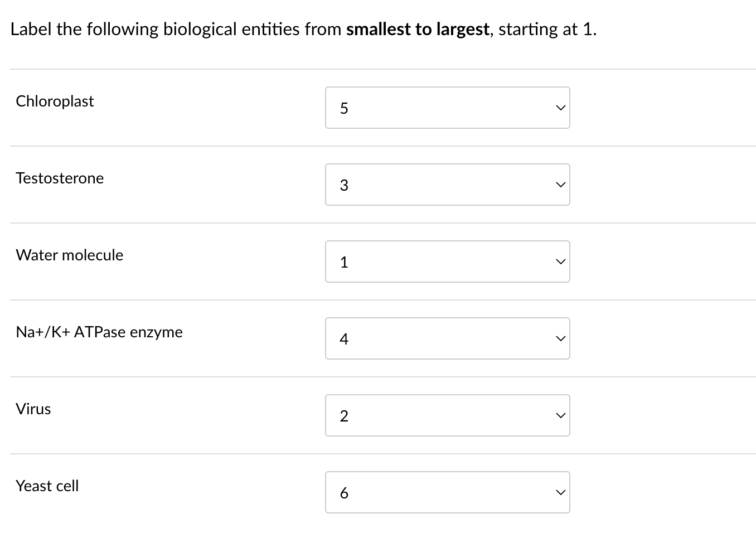Select the value 3 shown for Testosterone
The height and width of the screenshot is (533, 756).
click(345, 185)
